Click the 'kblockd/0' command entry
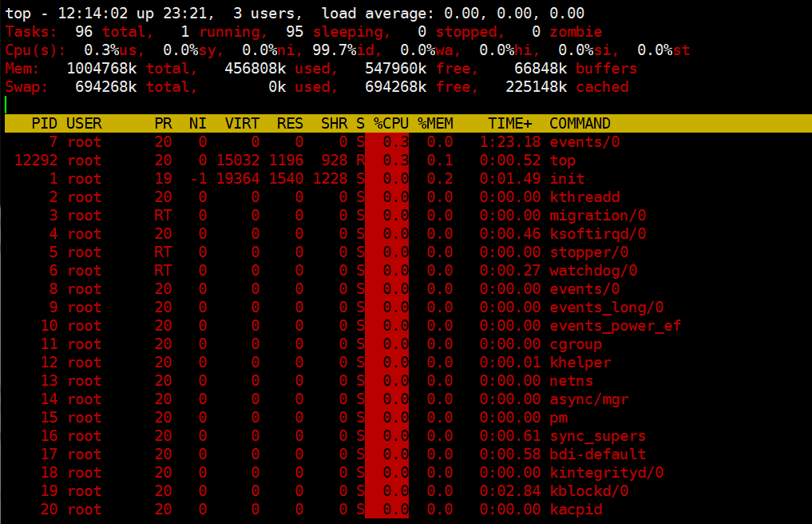The height and width of the screenshot is (524, 812). click(x=588, y=491)
